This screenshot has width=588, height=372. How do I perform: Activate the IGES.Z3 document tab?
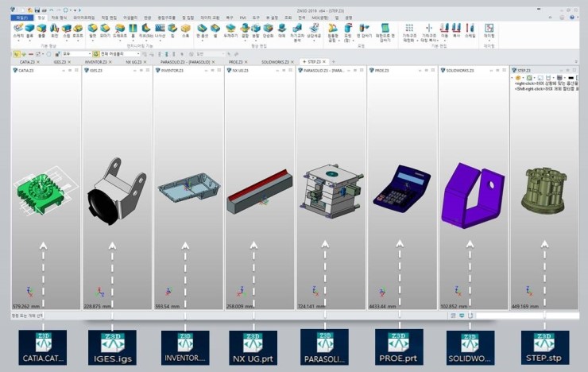point(60,62)
